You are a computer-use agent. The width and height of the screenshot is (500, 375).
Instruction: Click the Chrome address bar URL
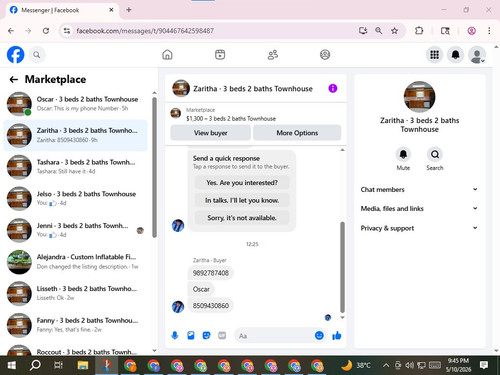pyautogui.click(x=145, y=31)
